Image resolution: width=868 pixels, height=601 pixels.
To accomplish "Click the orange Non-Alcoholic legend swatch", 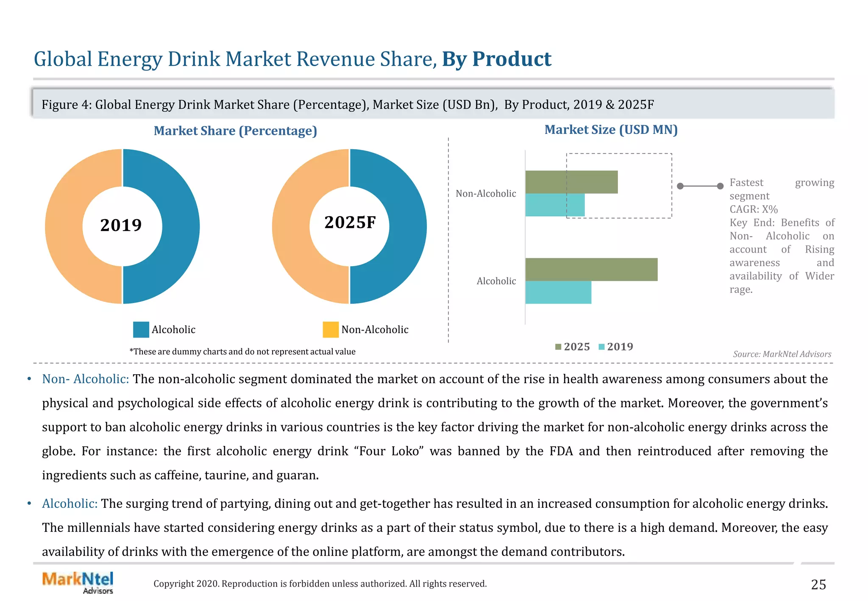I will click(330, 329).
